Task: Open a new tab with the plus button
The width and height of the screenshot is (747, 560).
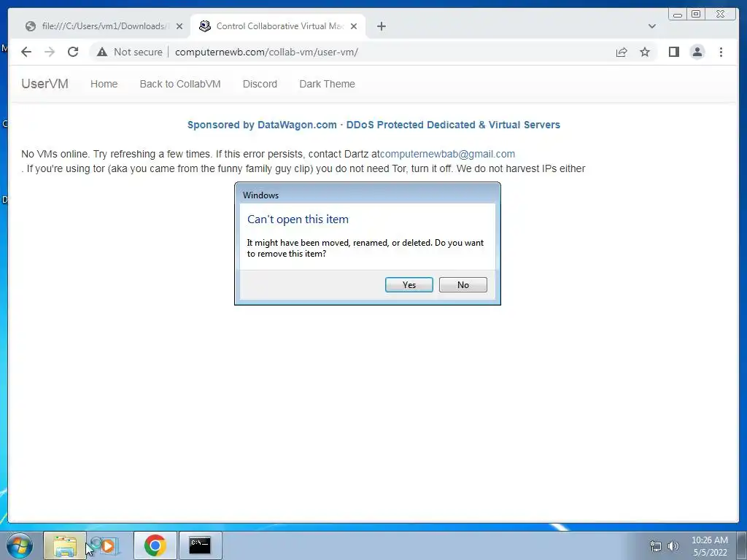Action: coord(381,26)
